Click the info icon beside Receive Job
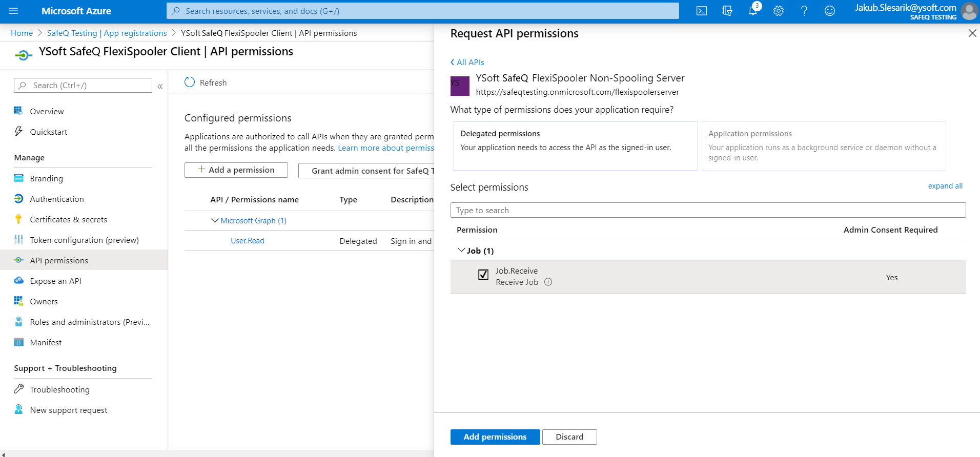Image resolution: width=980 pixels, height=457 pixels. [x=548, y=282]
